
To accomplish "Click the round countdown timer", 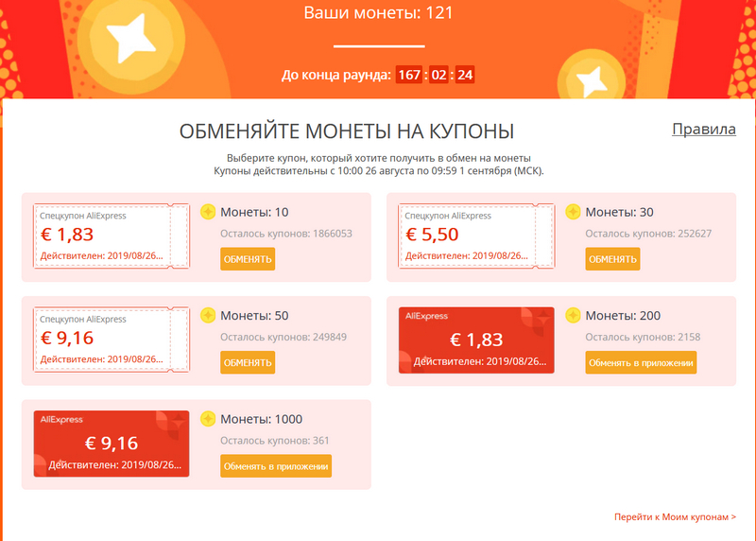I will tap(437, 74).
